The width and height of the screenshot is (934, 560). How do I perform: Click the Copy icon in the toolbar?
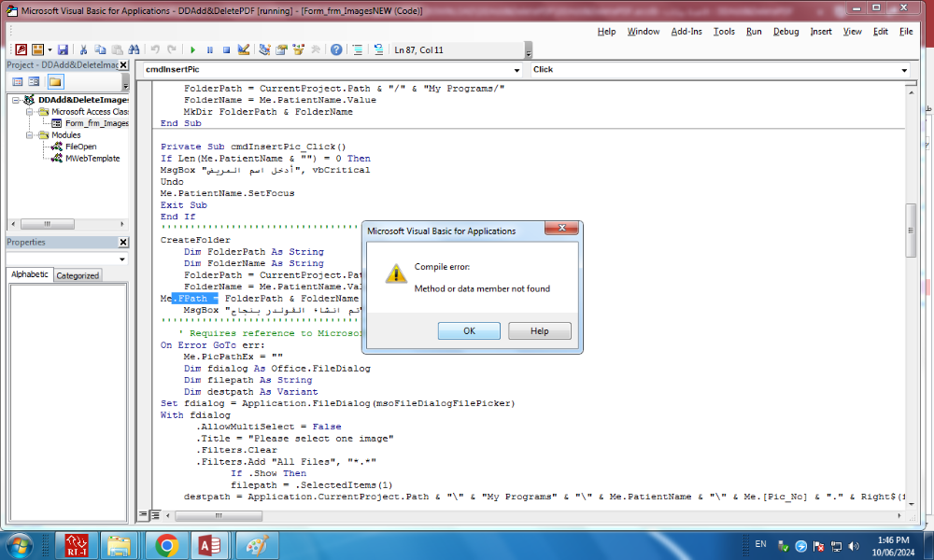tap(100, 50)
